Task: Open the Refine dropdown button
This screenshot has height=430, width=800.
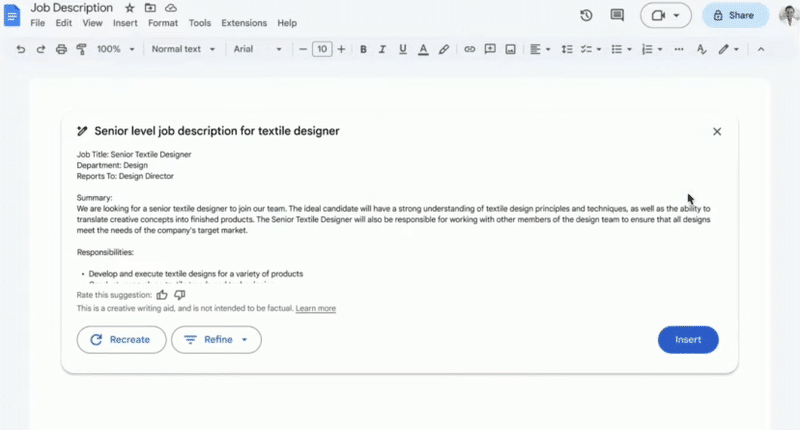Action: coord(216,340)
